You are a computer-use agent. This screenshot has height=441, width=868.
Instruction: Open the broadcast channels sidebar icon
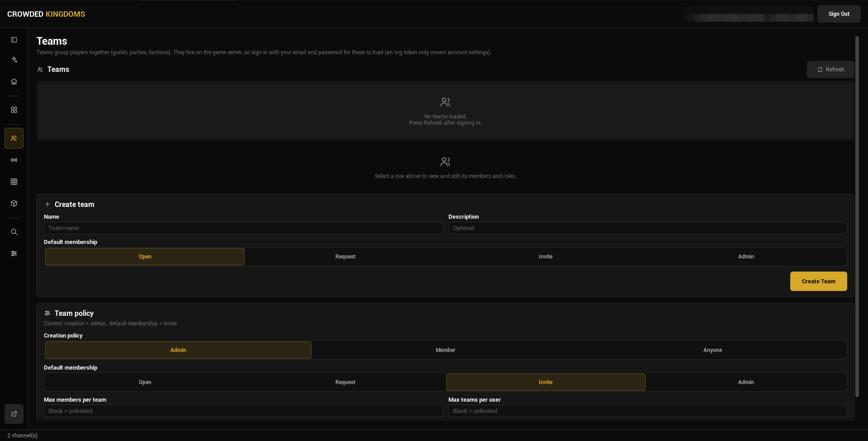14,160
